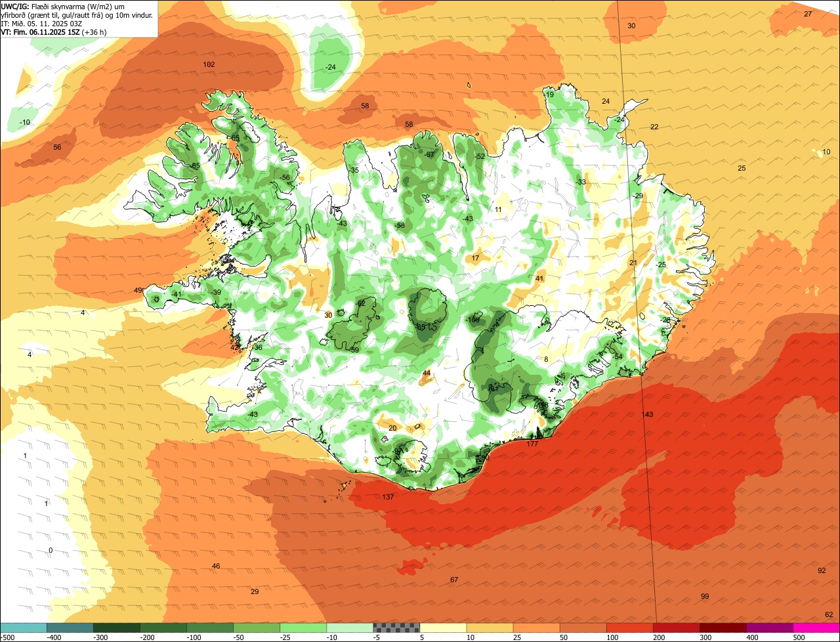840x642 pixels.
Task: Click the value 17 in central Iceland
Action: click(x=476, y=258)
